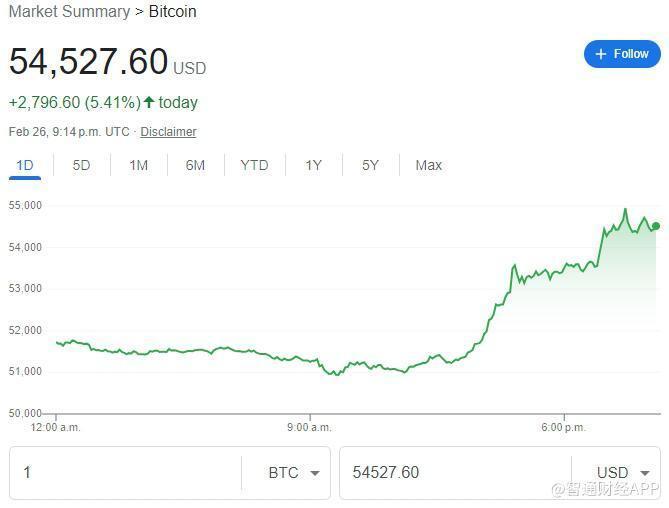Show the 6M chart range
The width and height of the screenshot is (669, 508).
pyautogui.click(x=195, y=165)
